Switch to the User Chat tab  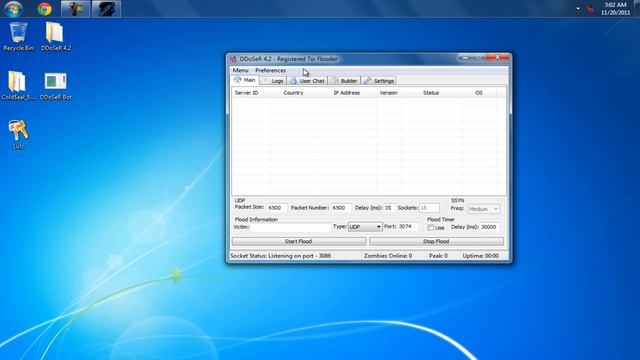[x=307, y=81]
